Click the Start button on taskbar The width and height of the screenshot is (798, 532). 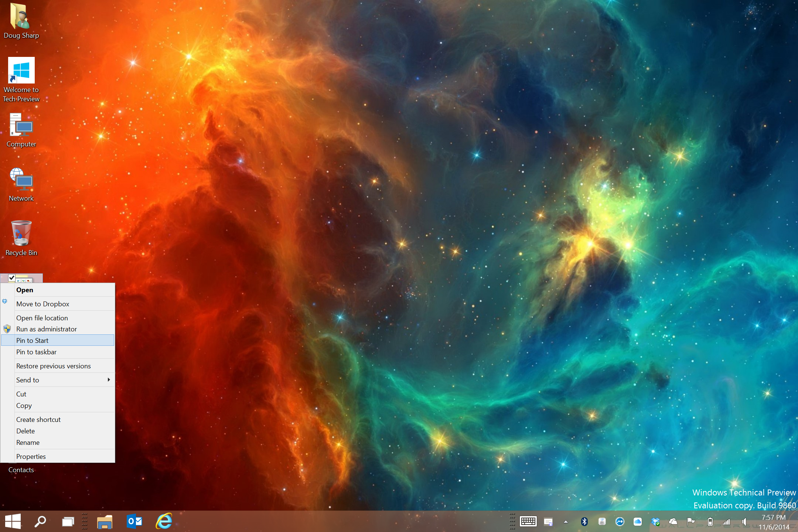click(x=13, y=521)
